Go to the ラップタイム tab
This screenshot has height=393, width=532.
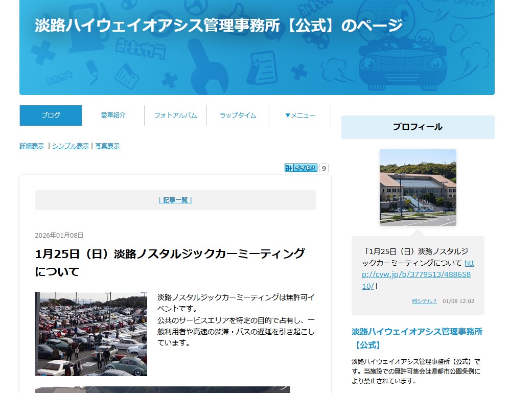(x=238, y=115)
